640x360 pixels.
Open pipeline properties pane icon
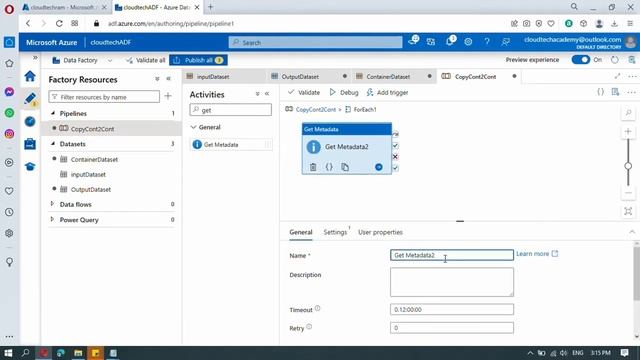click(x=616, y=92)
